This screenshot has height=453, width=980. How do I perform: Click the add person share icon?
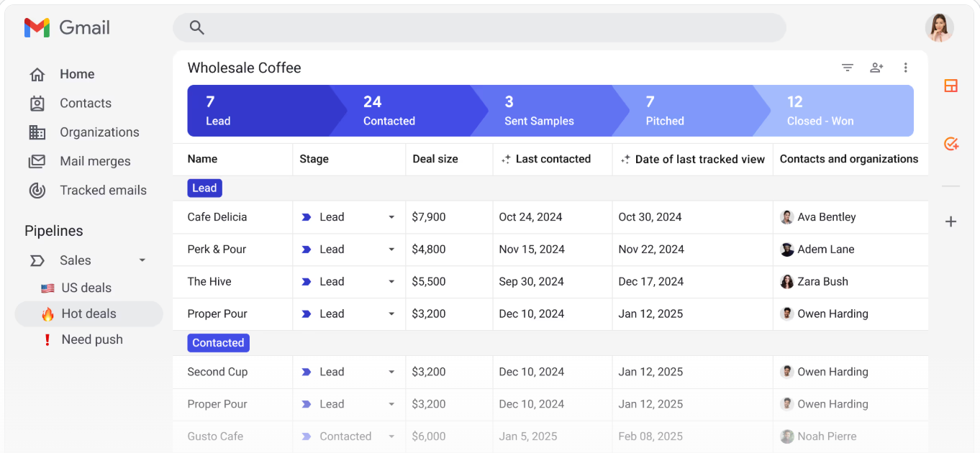(876, 68)
